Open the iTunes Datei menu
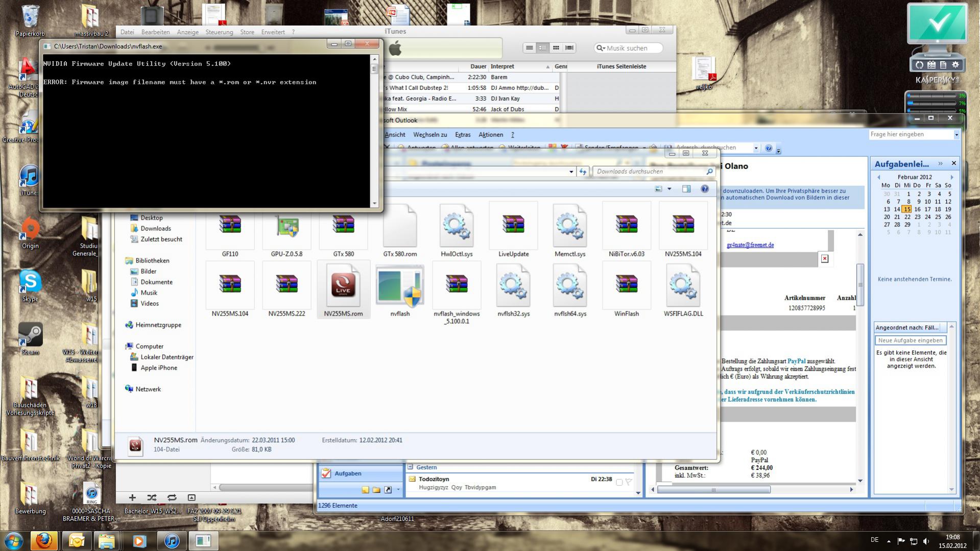Image resolution: width=980 pixels, height=551 pixels. click(127, 32)
